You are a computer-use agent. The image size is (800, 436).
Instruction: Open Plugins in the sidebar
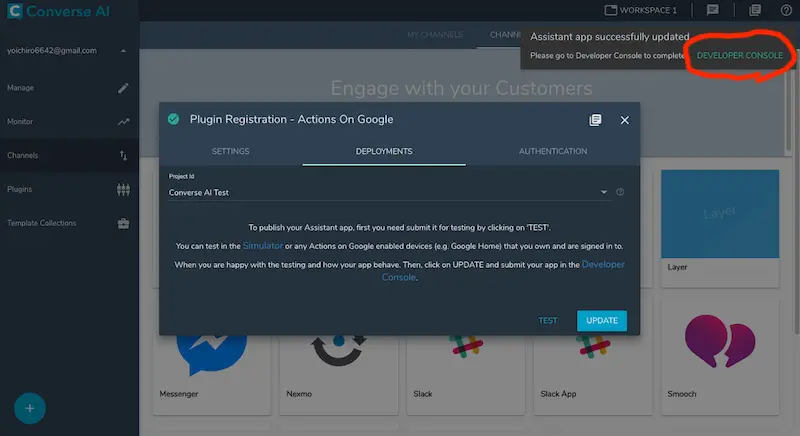(x=69, y=189)
